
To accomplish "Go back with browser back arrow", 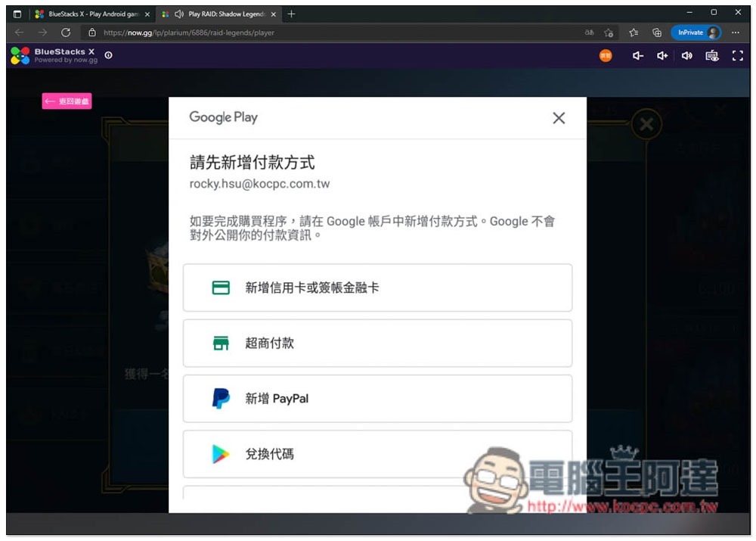I will [20, 33].
